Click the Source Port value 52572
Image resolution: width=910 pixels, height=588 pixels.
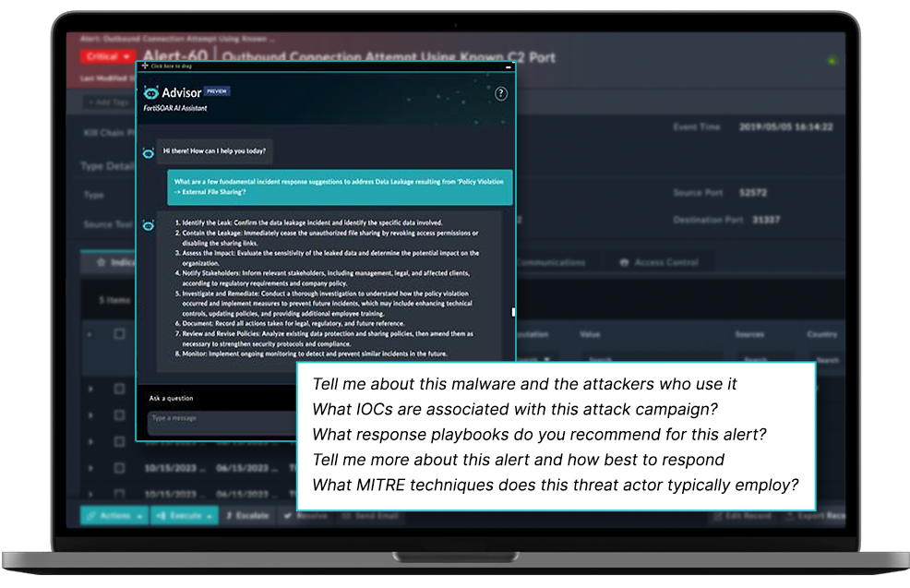(753, 193)
